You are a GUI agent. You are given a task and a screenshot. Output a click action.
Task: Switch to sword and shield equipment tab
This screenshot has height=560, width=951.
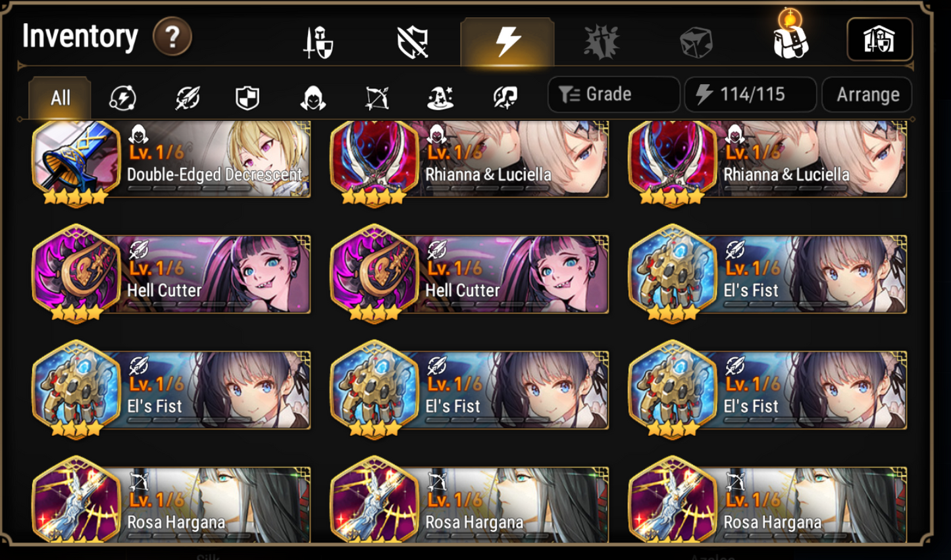(319, 43)
